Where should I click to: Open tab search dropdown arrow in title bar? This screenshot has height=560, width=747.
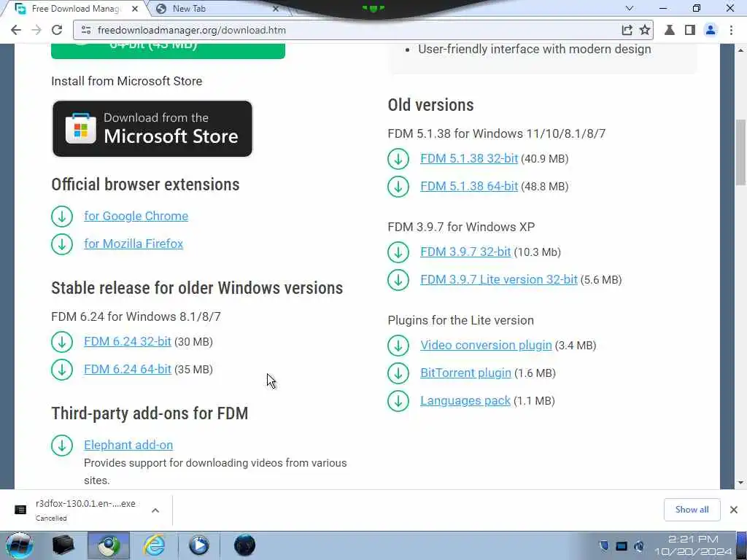pyautogui.click(x=630, y=8)
